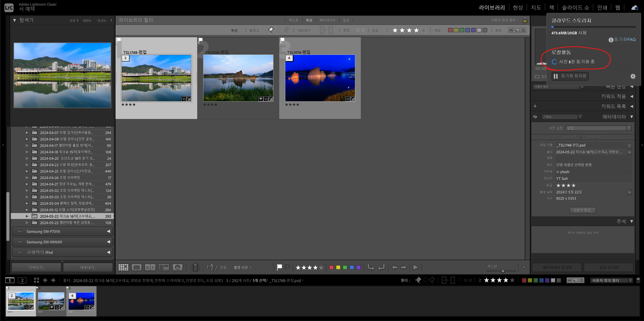Pause syncing with 동기화 정지됨 button
This screenshot has width=644, height=321.
(x=570, y=76)
